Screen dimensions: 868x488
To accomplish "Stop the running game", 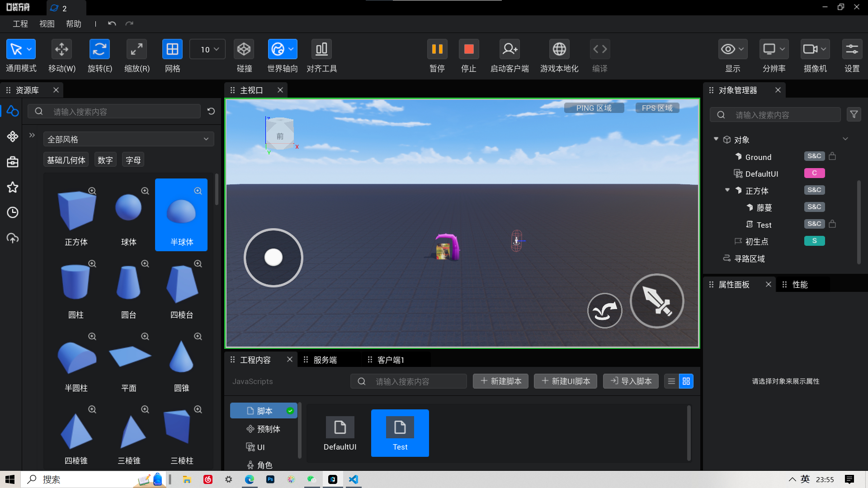I will pyautogui.click(x=469, y=49).
